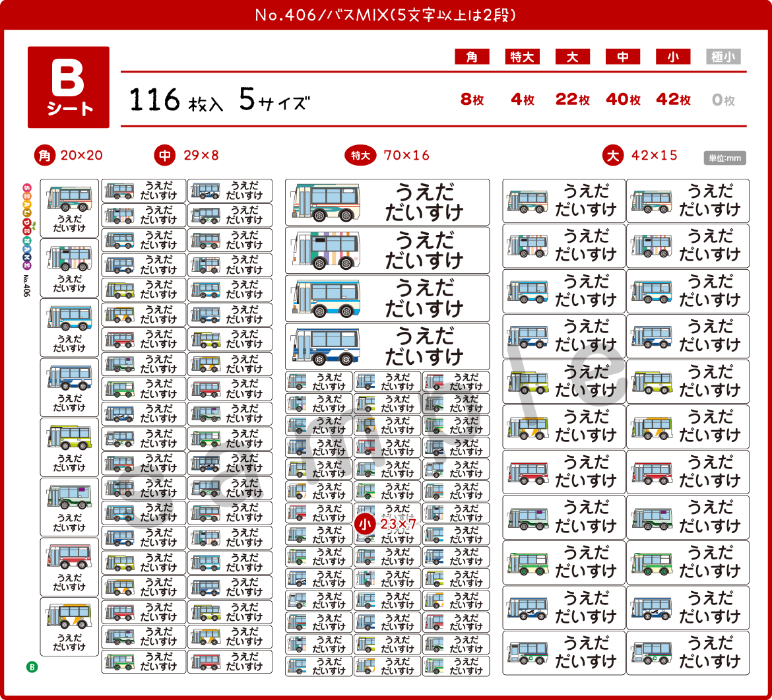Click the '42枚' count
This screenshot has height=700, width=772.
coord(673,100)
